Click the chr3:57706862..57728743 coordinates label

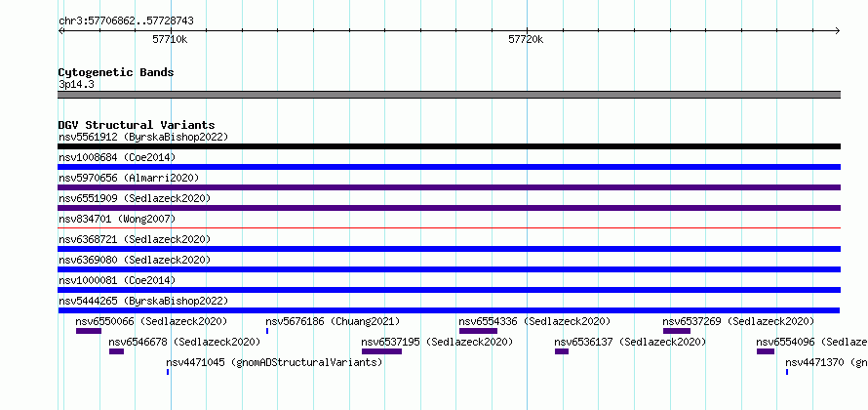tap(126, 21)
